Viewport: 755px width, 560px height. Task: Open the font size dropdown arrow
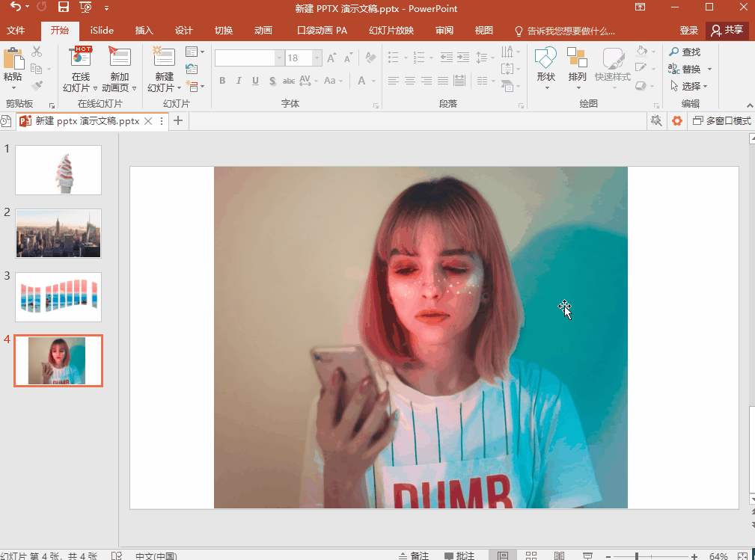pos(317,58)
